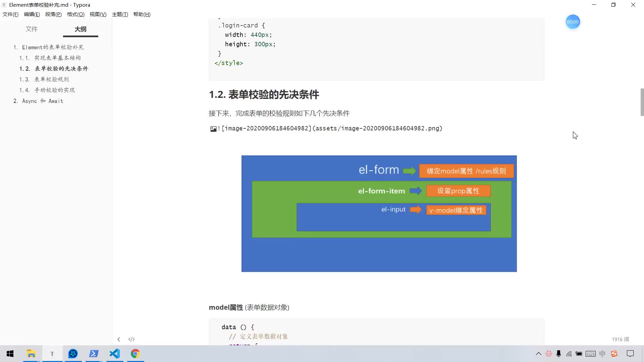Viewport: 644px width, 362px height.
Task: Toggle source code mode icon
Action: pyautogui.click(x=131, y=339)
